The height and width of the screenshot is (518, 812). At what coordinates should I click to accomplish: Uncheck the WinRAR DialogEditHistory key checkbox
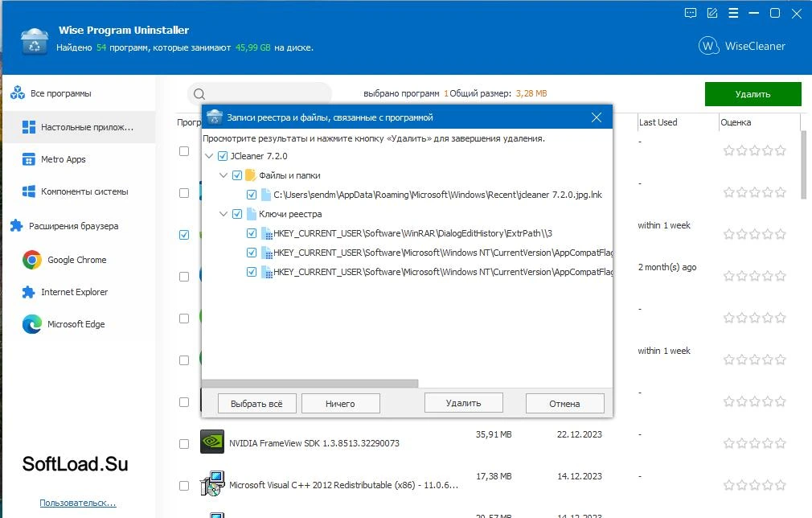tap(252, 233)
